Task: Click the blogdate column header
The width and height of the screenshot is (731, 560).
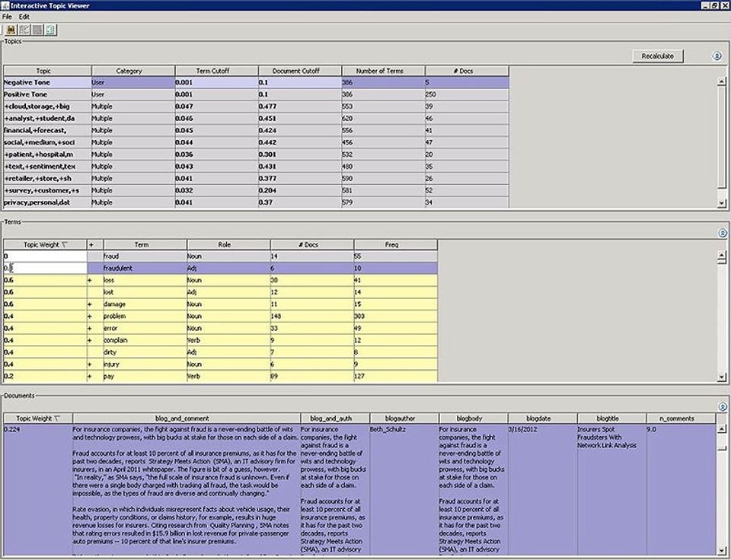Action: click(x=543, y=418)
